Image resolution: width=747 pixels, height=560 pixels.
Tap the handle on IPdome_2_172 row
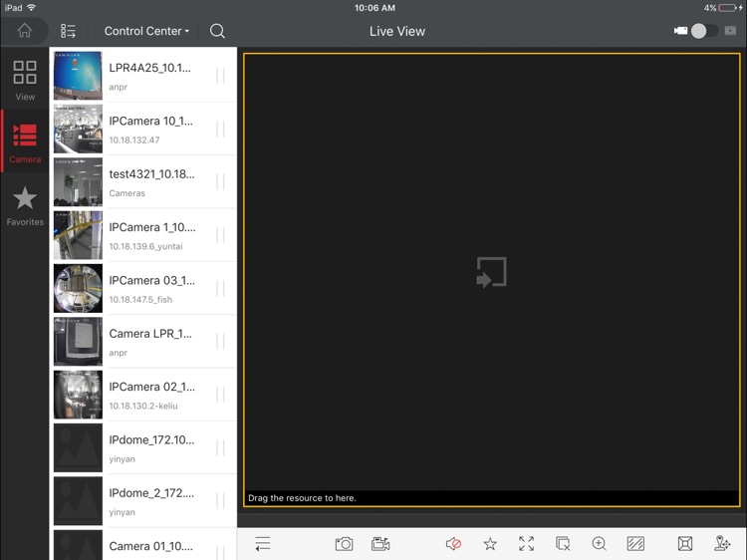220,500
